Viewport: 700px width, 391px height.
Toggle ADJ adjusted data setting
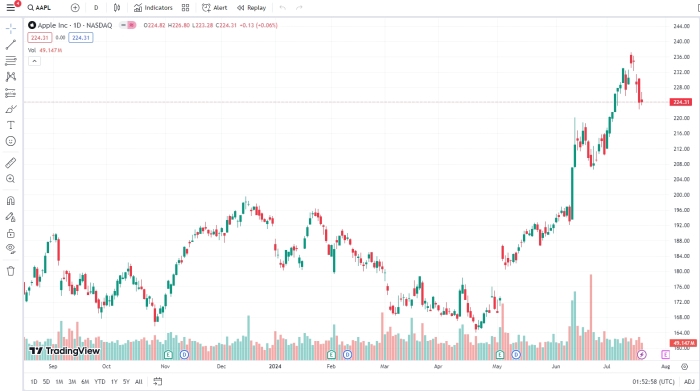pyautogui.click(x=689, y=382)
